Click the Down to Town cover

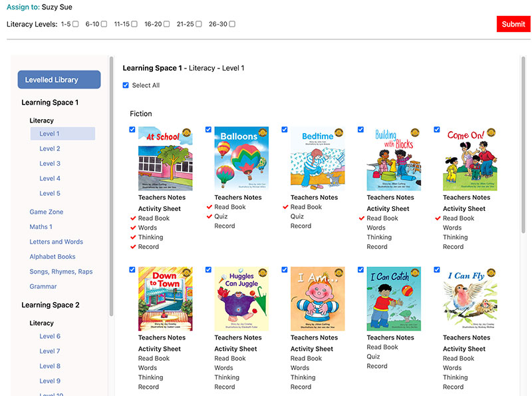click(165, 299)
